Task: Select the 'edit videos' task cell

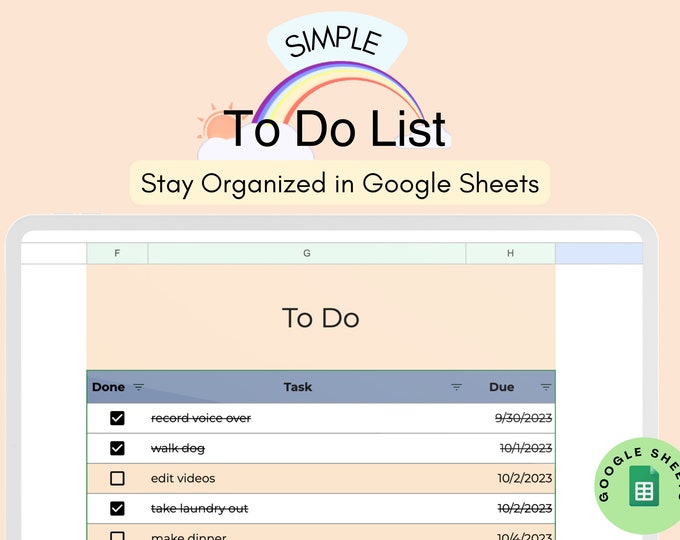Action: tap(307, 478)
